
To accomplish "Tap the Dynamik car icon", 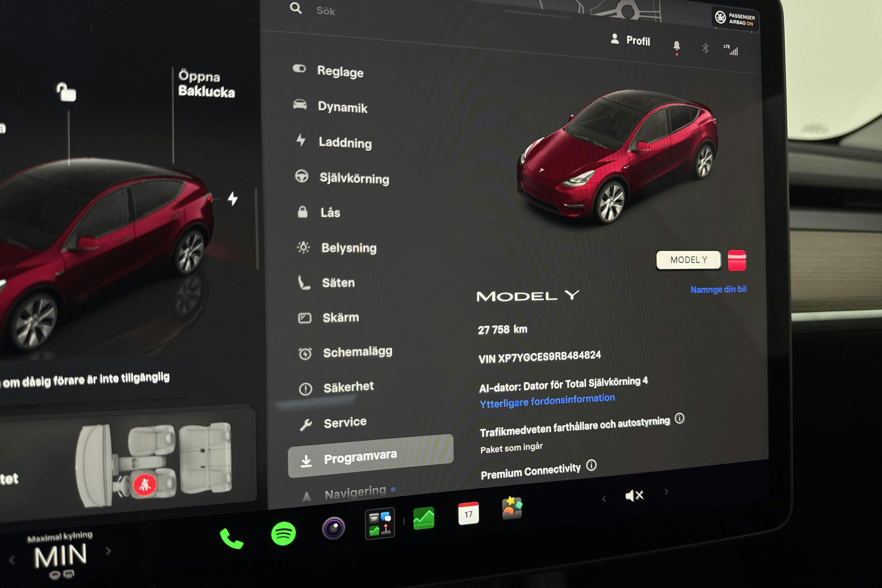I will pos(300,104).
